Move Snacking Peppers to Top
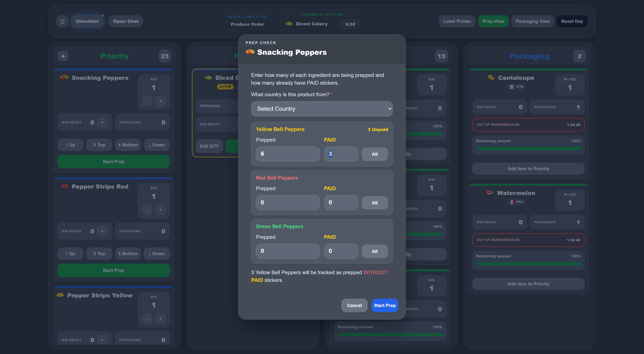The image size is (644, 354). click(x=99, y=145)
